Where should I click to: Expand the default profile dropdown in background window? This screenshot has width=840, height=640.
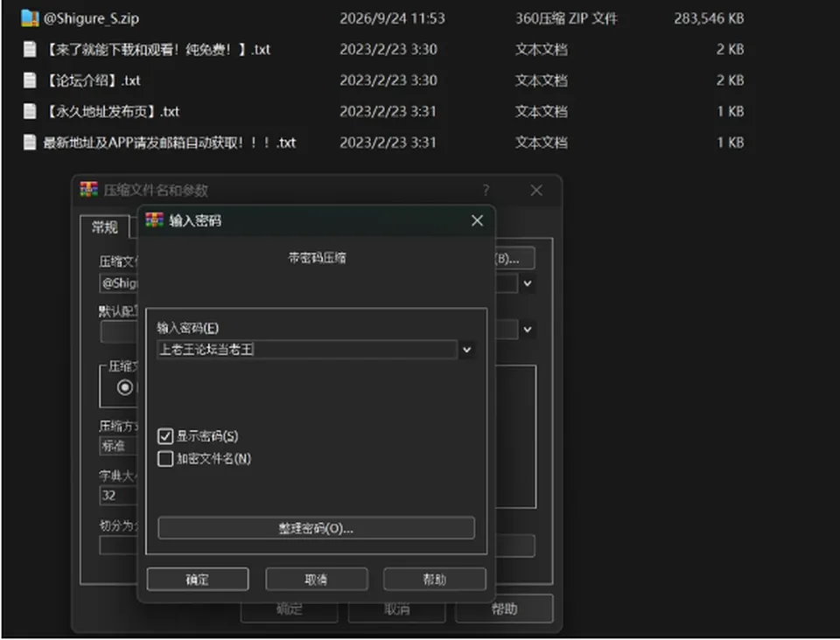[528, 329]
